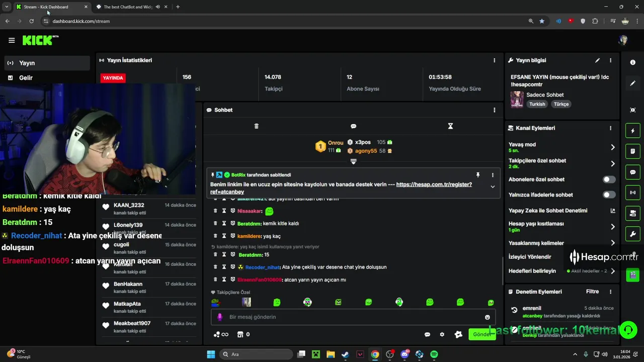This screenshot has width=644, height=362.
Task: Open Sohbet panel three-dot menu
Action: [494, 110]
